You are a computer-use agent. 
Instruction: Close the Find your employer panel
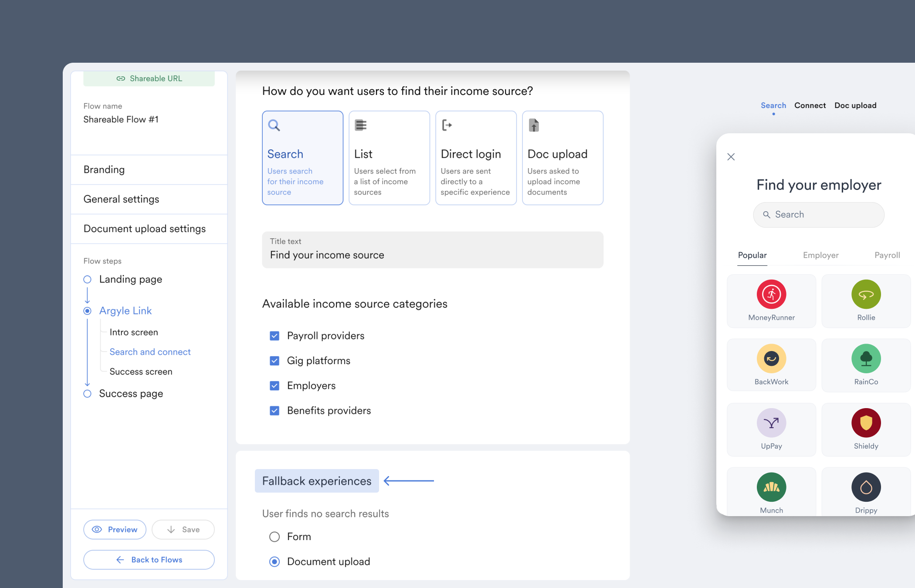pos(731,157)
